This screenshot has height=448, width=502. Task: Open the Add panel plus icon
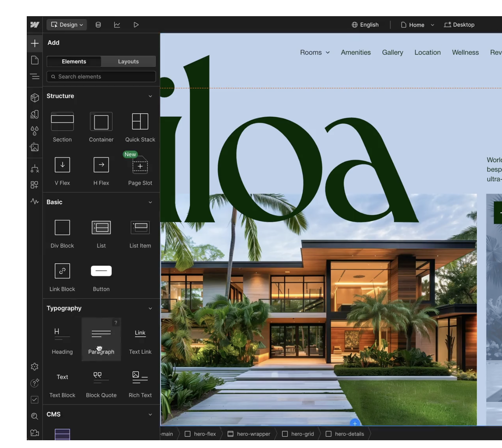pyautogui.click(x=35, y=43)
